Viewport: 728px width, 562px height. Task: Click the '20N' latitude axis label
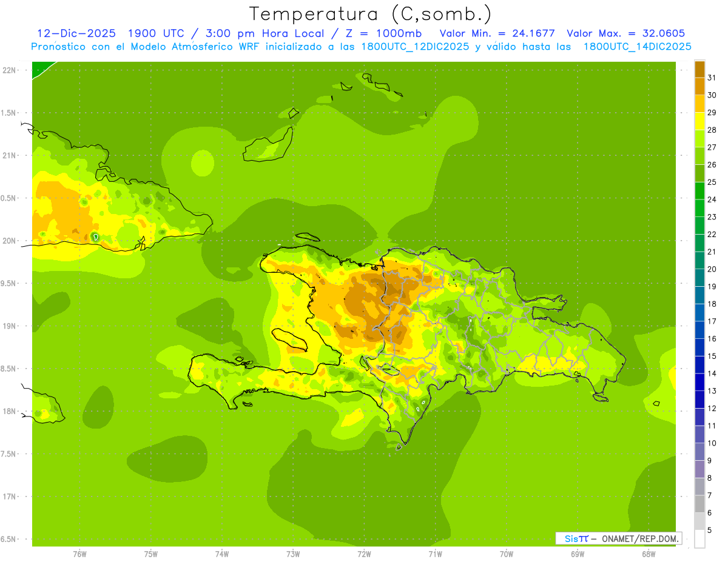pos(10,241)
